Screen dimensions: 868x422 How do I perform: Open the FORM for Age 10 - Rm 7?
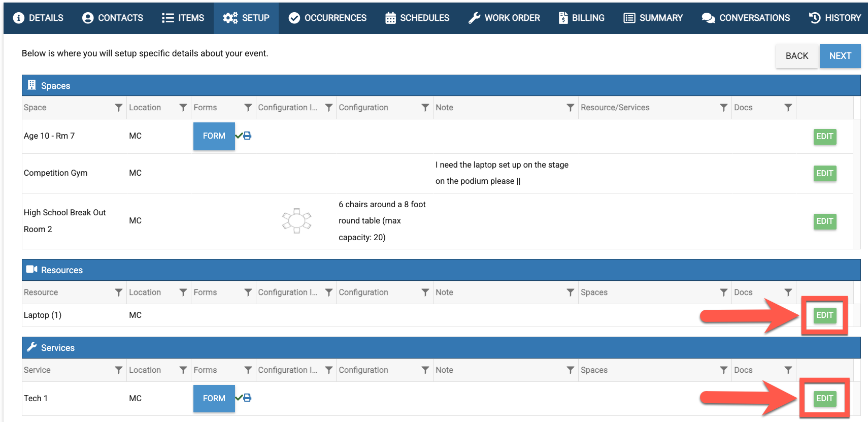pos(214,136)
